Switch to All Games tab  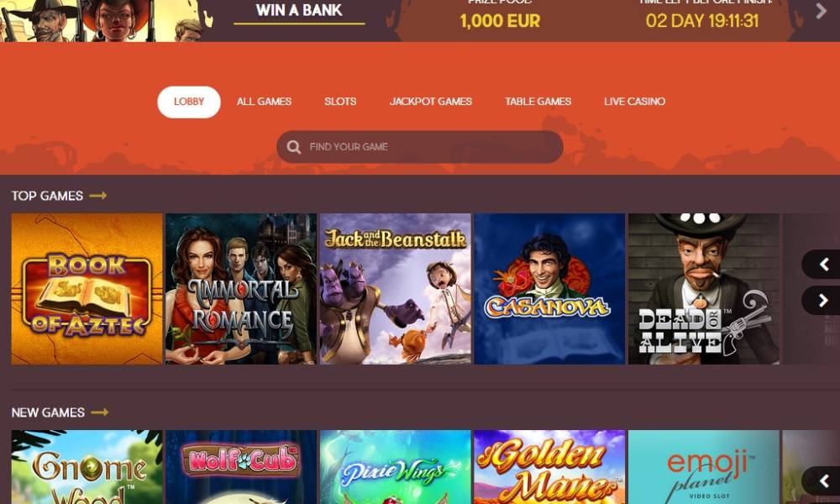(264, 102)
